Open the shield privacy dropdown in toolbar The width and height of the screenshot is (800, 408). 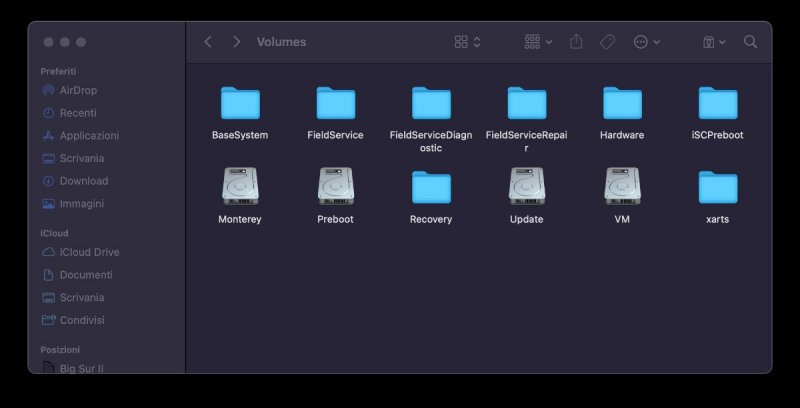pos(714,42)
